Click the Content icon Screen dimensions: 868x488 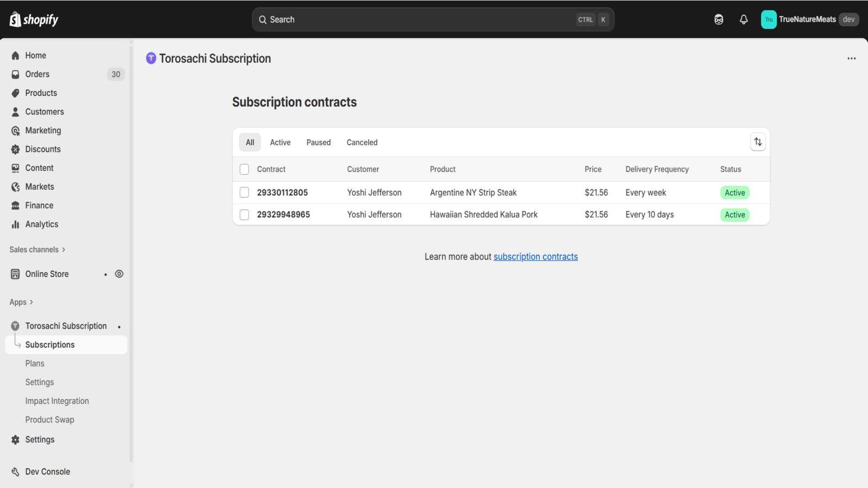click(x=15, y=168)
